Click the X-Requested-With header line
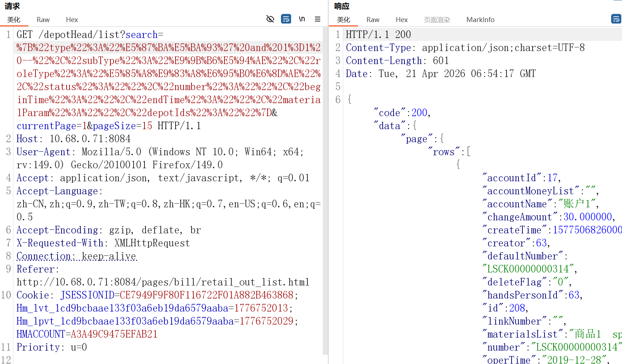The height and width of the screenshot is (364, 622). tap(103, 243)
